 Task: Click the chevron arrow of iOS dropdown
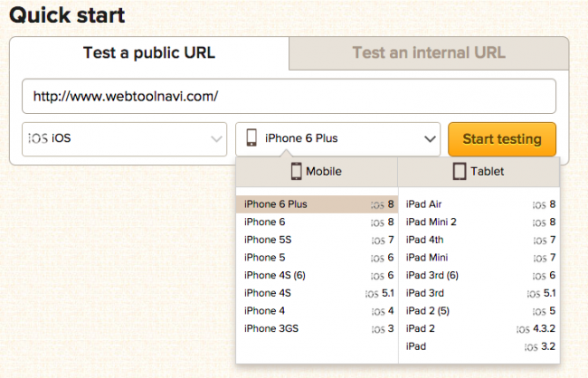pos(216,139)
